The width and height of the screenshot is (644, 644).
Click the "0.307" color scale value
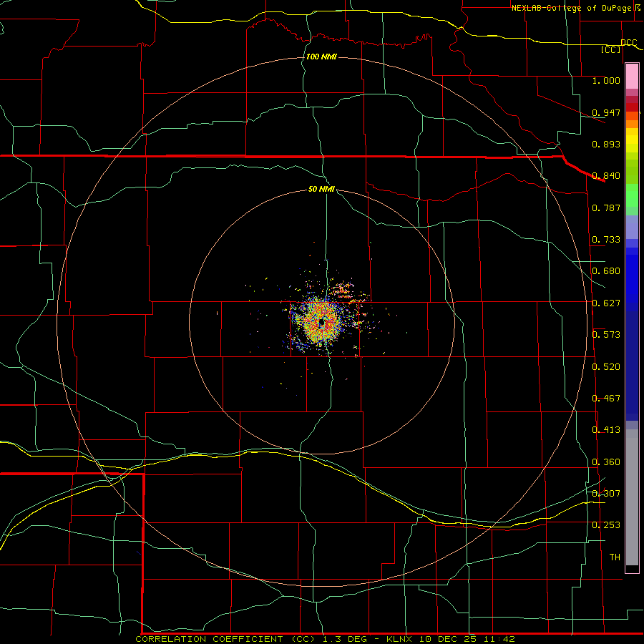[x=606, y=494]
